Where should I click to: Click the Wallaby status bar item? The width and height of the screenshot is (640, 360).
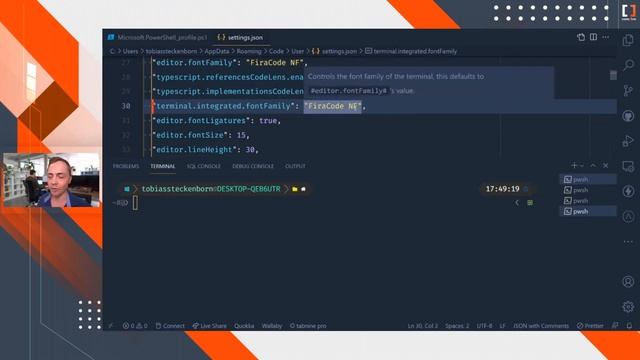272,326
